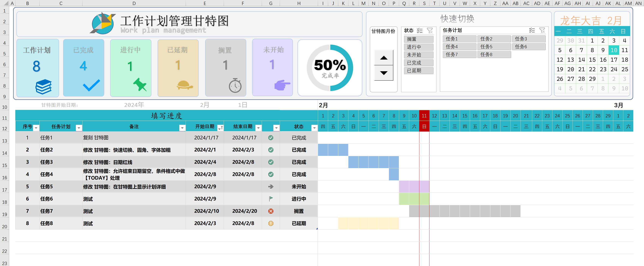Screen dimensions: 644x266
Task: Toggle 搁置 in the 状态 slicer
Action: [419, 39]
